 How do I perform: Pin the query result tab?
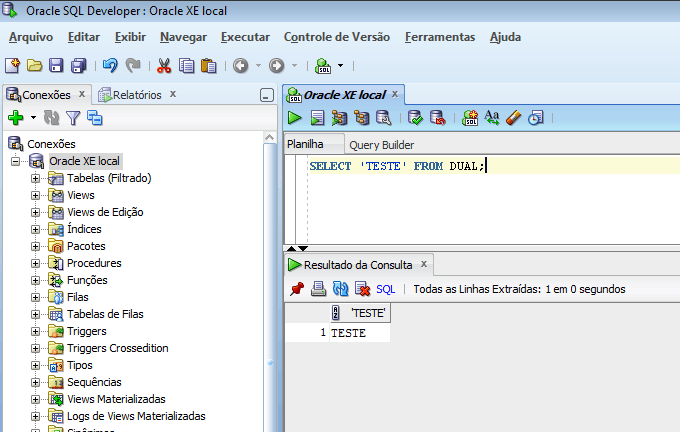click(297, 289)
